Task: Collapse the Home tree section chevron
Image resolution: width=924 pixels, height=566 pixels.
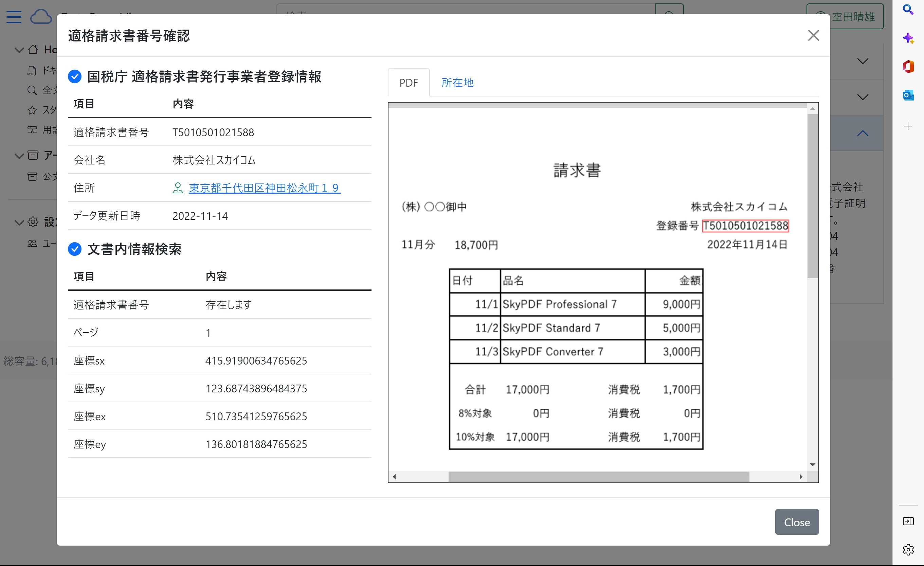Action: [x=19, y=50]
